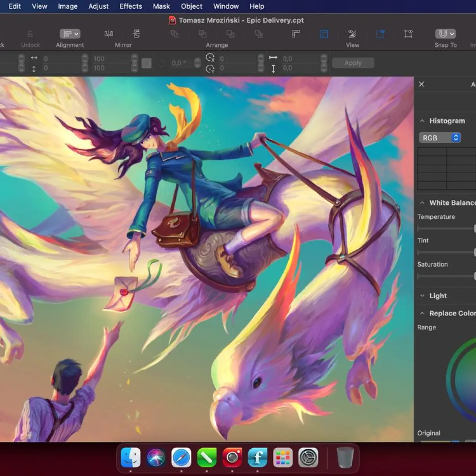476x476 pixels.
Task: Open the Window menu
Action: [x=226, y=6]
